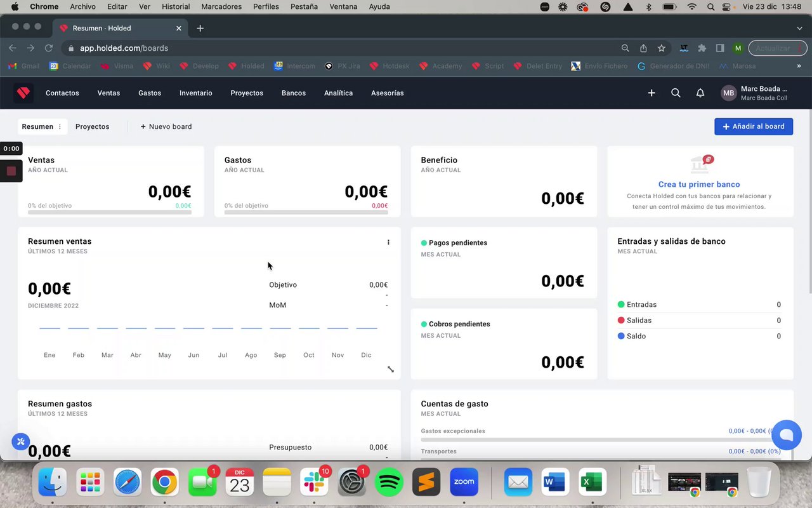812x508 pixels.
Task: Stop the recording with red square button
Action: 11,171
